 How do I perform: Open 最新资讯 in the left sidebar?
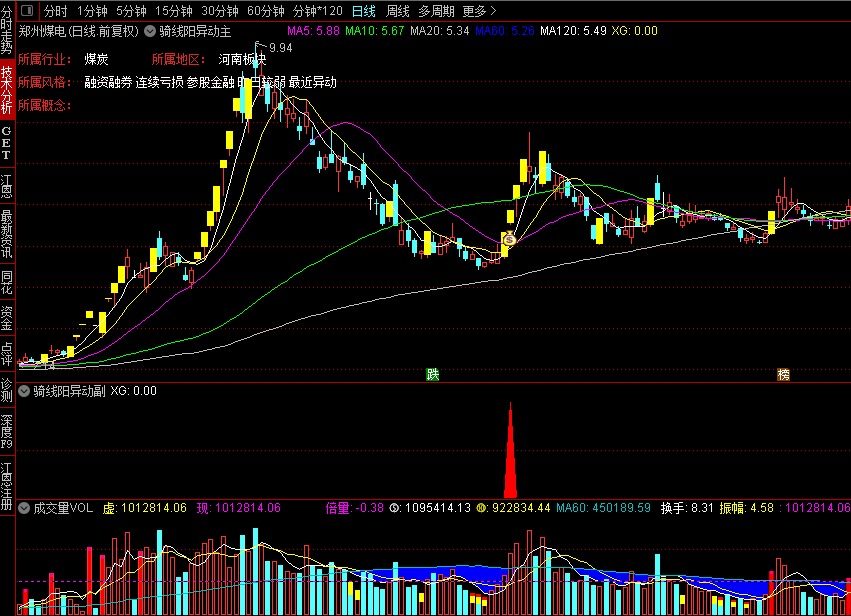[7, 234]
